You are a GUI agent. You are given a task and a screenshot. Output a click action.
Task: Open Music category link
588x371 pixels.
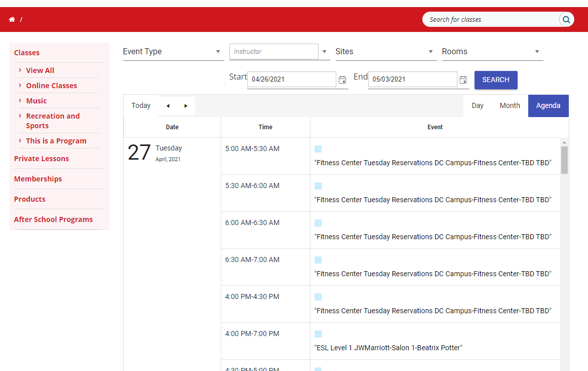(36, 100)
